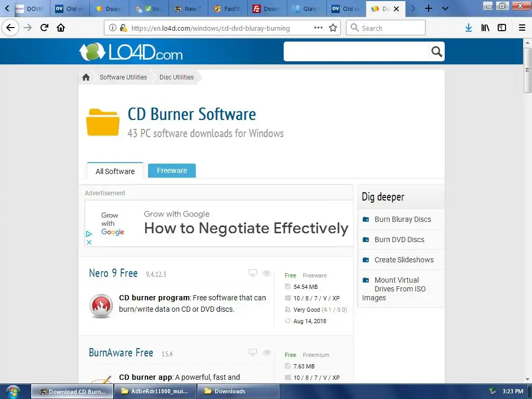This screenshot has height=399, width=532.
Task: Toggle the sidebar view icon
Action: tap(502, 28)
